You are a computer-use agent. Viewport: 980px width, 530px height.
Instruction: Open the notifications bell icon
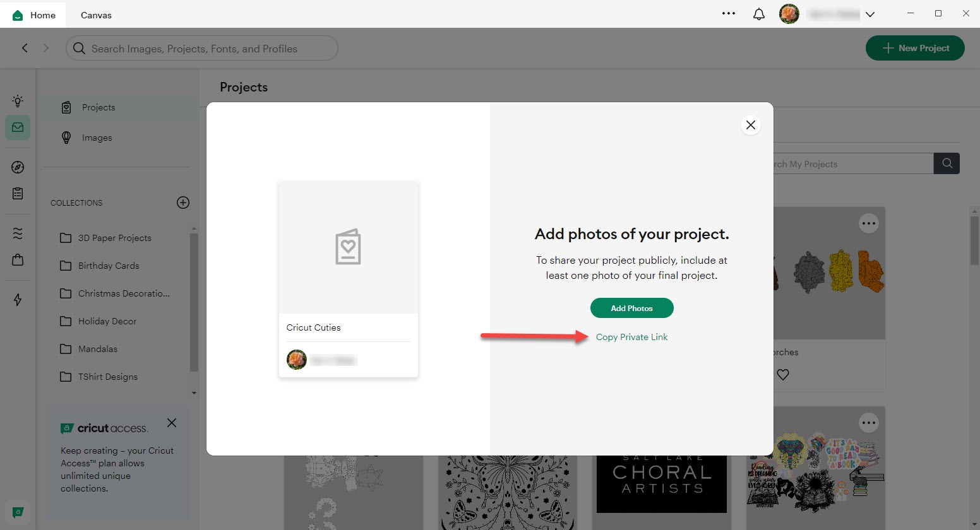click(x=758, y=13)
